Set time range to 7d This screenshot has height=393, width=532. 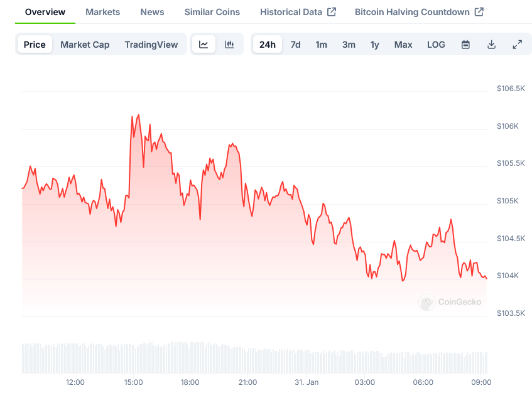(295, 45)
